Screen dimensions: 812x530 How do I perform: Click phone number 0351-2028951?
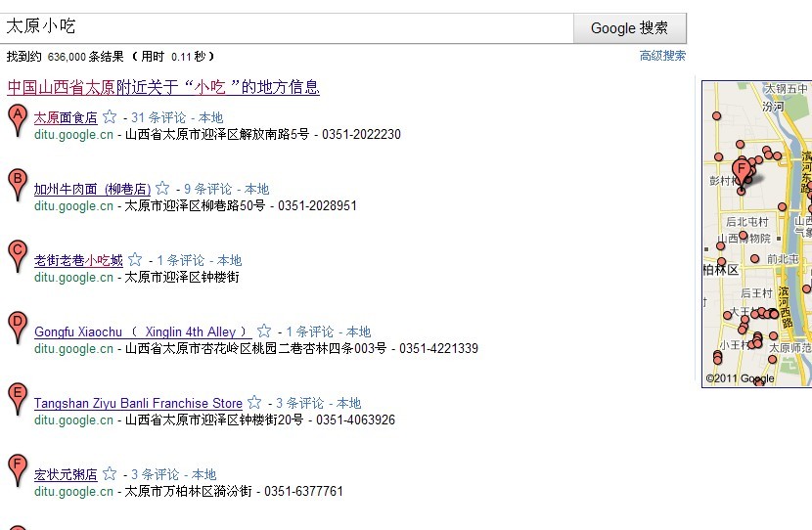317,206
